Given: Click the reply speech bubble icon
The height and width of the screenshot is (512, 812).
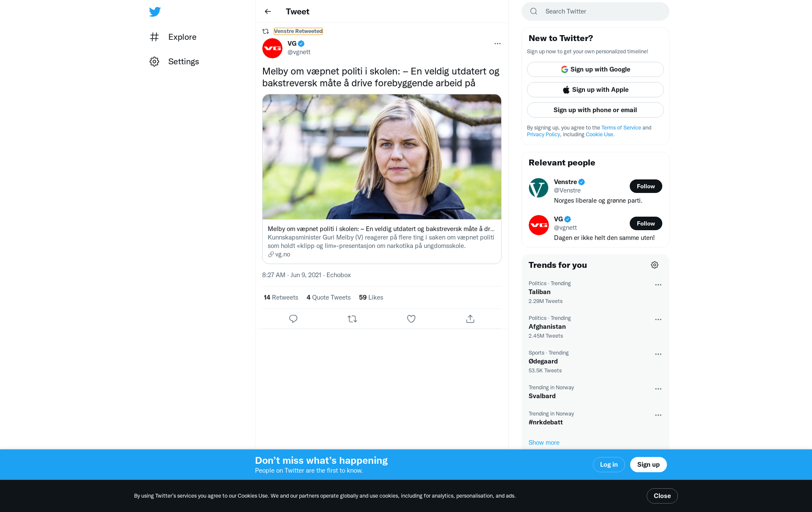Looking at the screenshot, I should pyautogui.click(x=293, y=319).
